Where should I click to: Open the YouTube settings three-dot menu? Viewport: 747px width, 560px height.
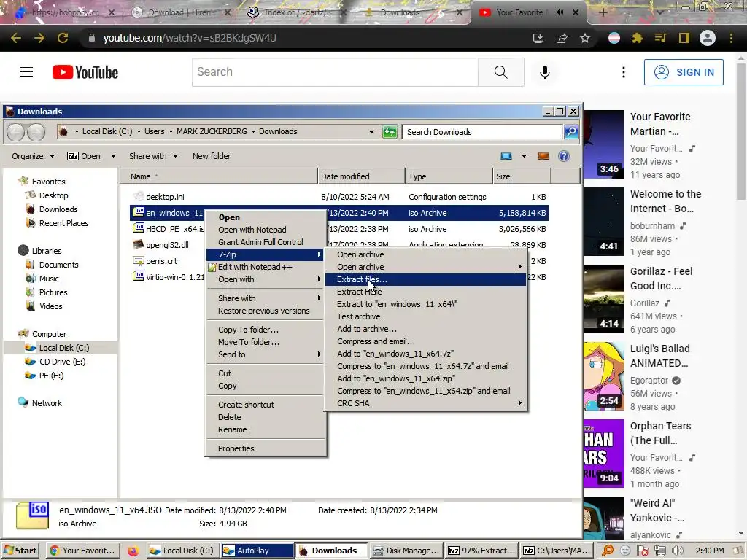click(x=624, y=72)
